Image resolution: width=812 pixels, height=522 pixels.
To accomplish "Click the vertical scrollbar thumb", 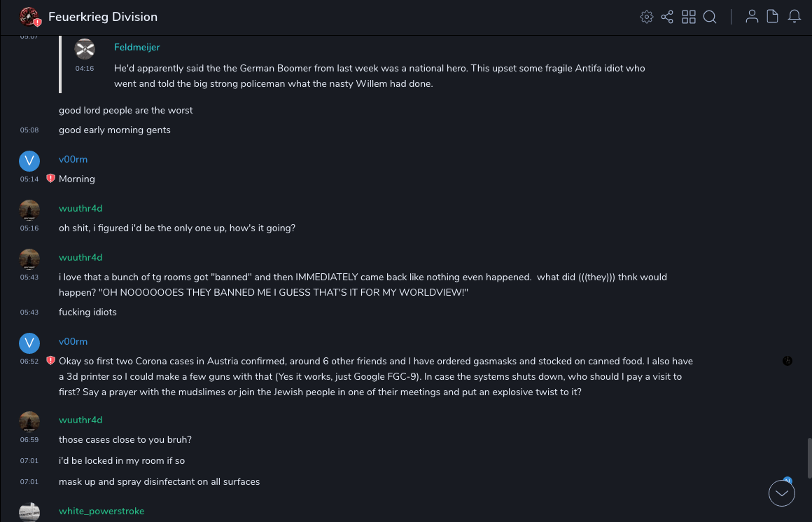I will tap(808, 457).
